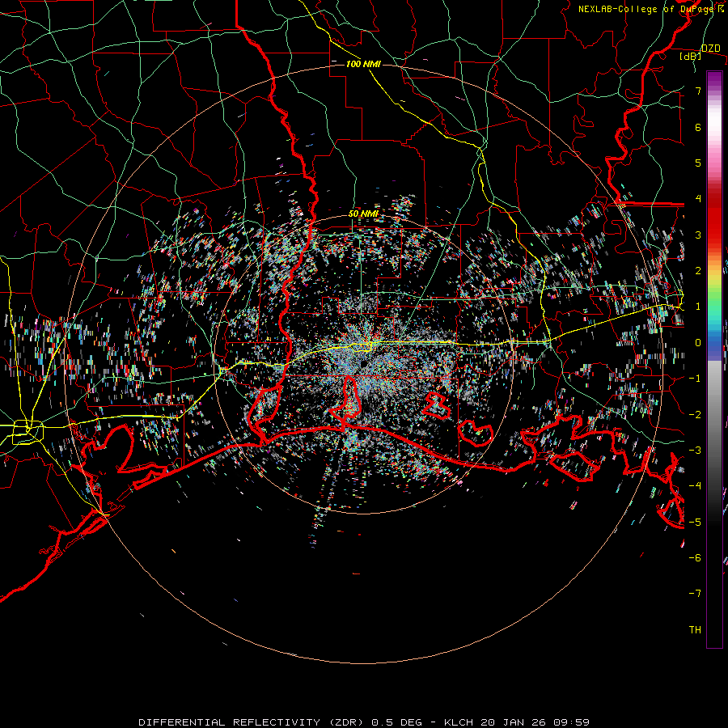Screen dimensions: 728x728
Task: Click the "1" value on color scale
Action: [x=698, y=307]
